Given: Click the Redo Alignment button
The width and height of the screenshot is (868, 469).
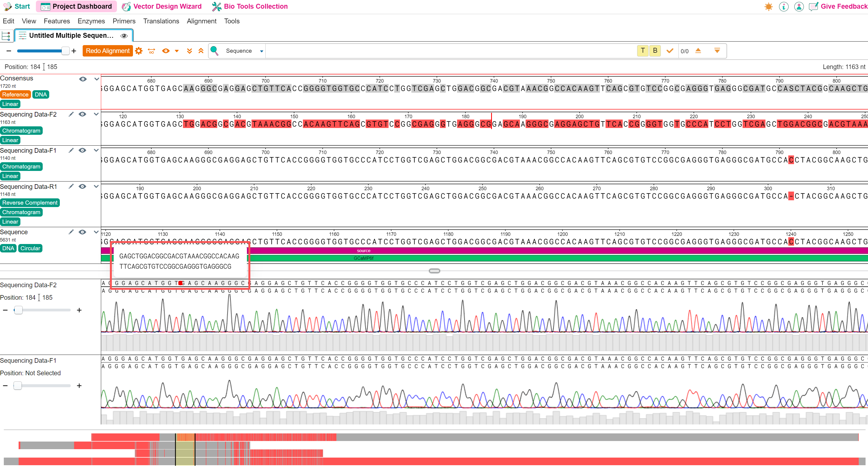Looking at the screenshot, I should [107, 51].
